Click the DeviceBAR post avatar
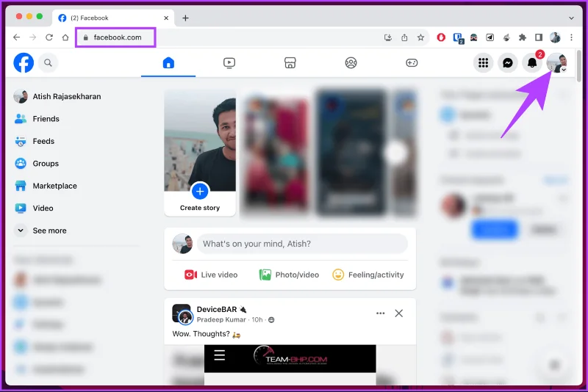 click(x=182, y=313)
